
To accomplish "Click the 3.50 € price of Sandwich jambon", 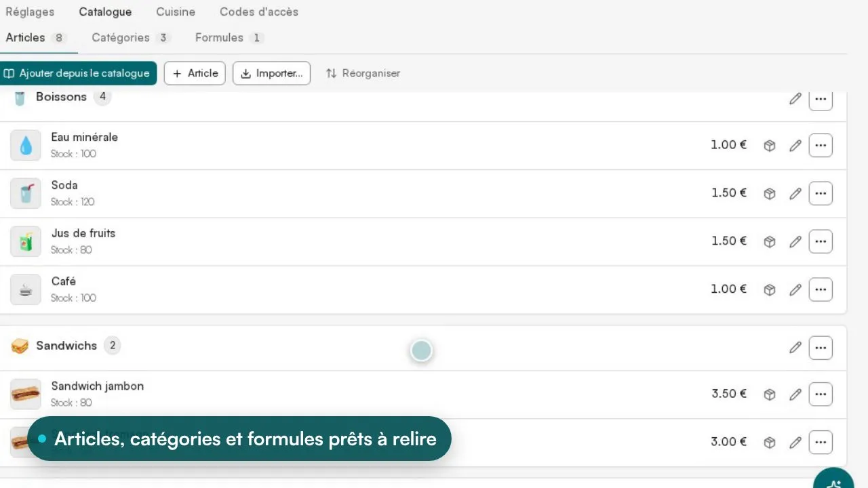I will 729,394.
